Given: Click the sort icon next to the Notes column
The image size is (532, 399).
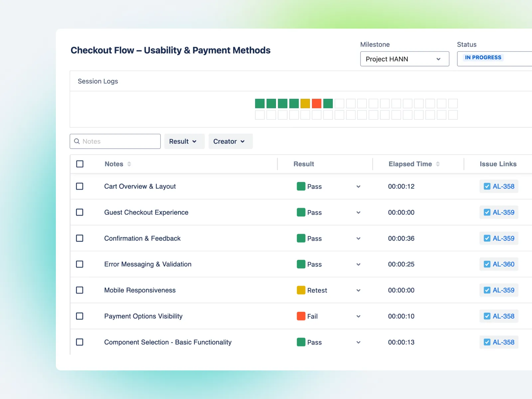Looking at the screenshot, I should pyautogui.click(x=129, y=164).
